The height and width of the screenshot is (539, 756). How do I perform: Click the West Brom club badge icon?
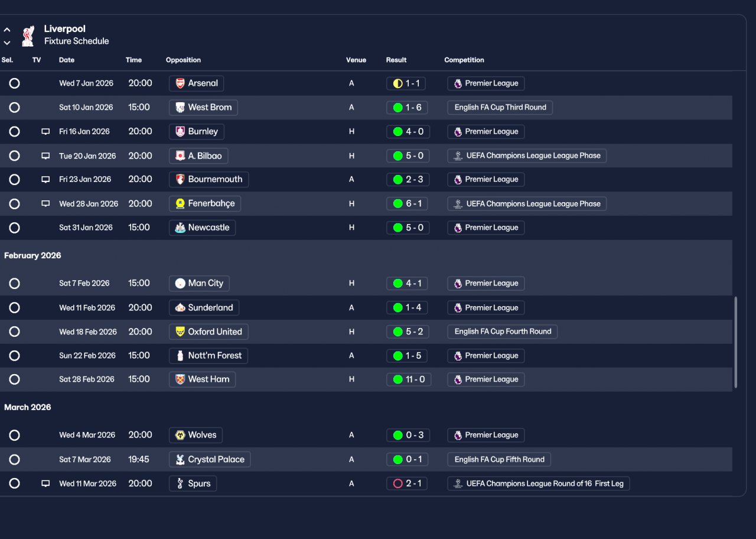[180, 108]
